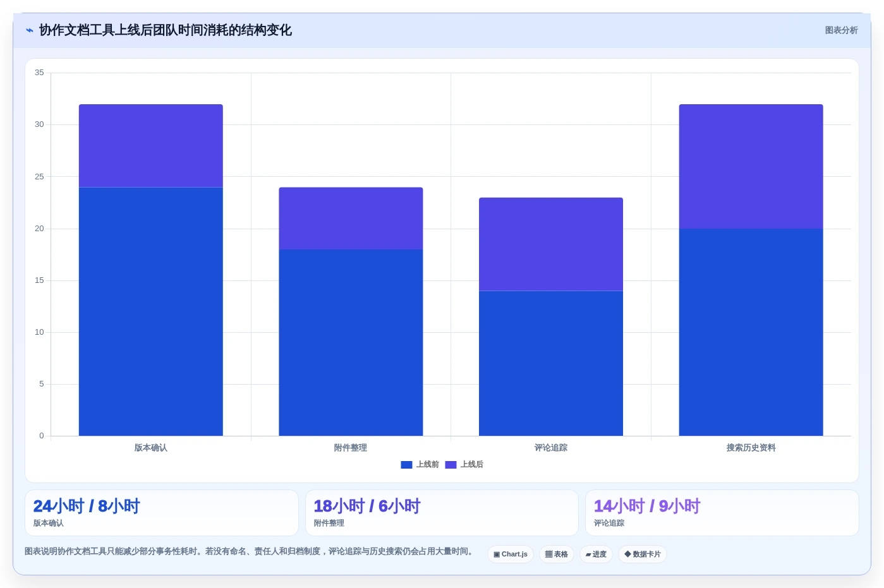Click the chart title 协作文档工具上线后团队时间消耗的结构变化
The width and height of the screenshot is (884, 588).
pyautogui.click(x=166, y=30)
